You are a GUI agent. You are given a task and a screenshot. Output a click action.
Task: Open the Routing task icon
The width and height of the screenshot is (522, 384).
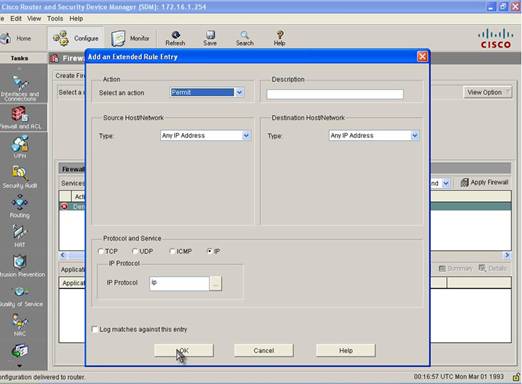coord(20,206)
